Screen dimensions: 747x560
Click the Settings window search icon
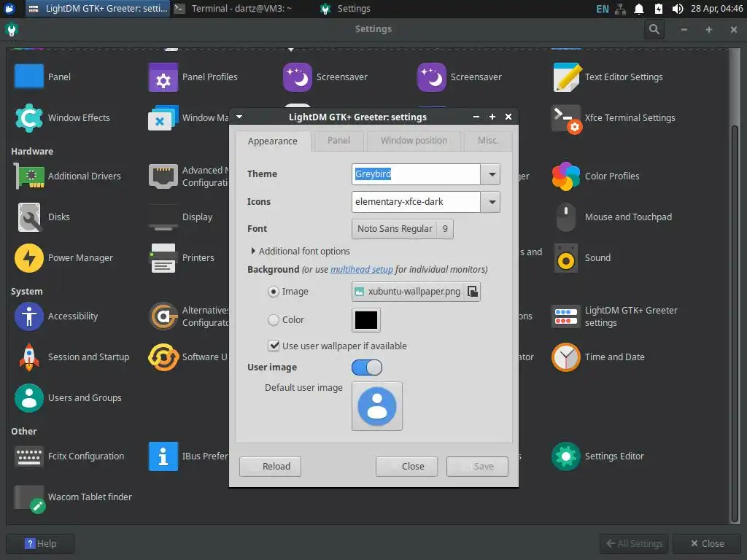[x=654, y=29]
